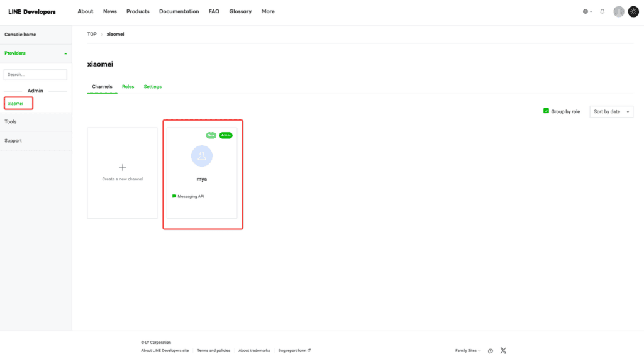Open the Sort by date dropdown
This screenshot has width=644, height=359.
(x=611, y=112)
